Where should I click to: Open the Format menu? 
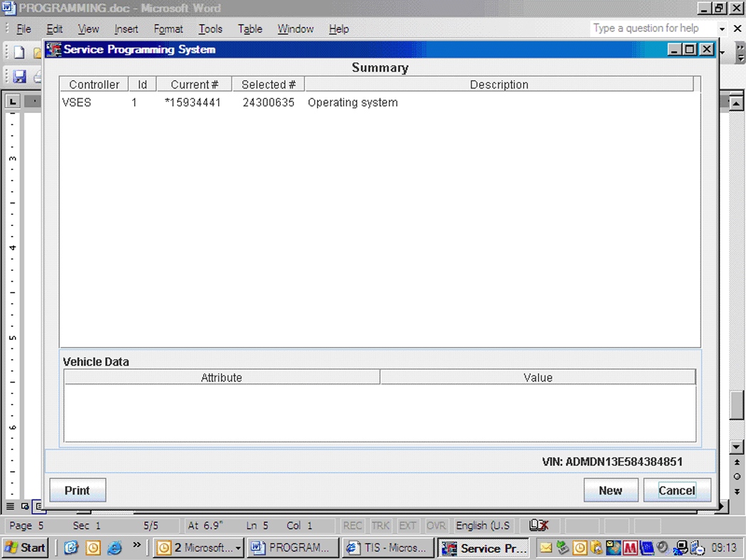pos(168,29)
